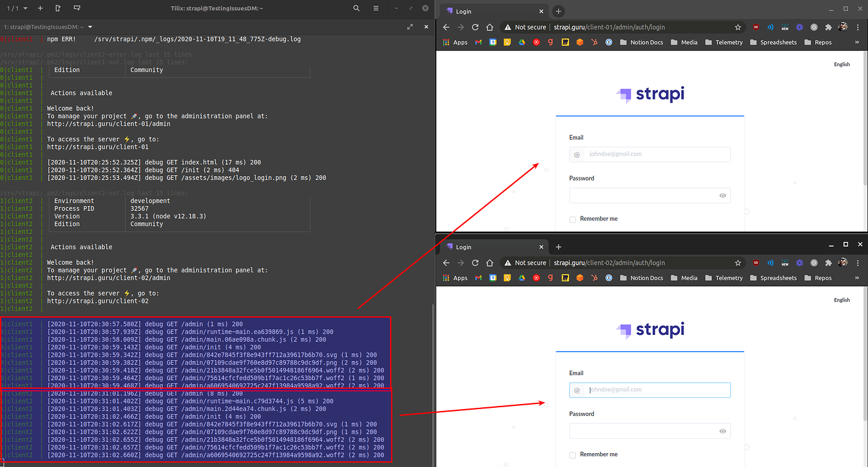This screenshot has width=868, height=467.
Task: Open the YouTube bookmark icon
Action: (x=536, y=42)
